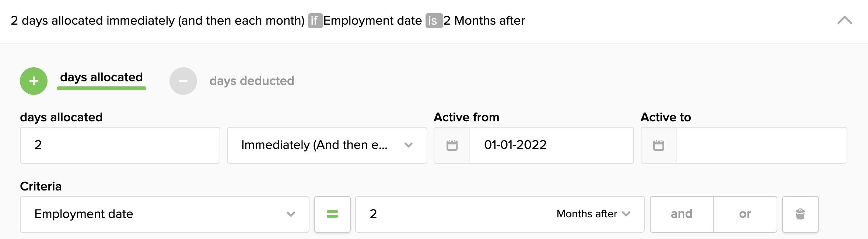868x239 pixels.
Task: Click the rule summary header text
Action: [158, 21]
